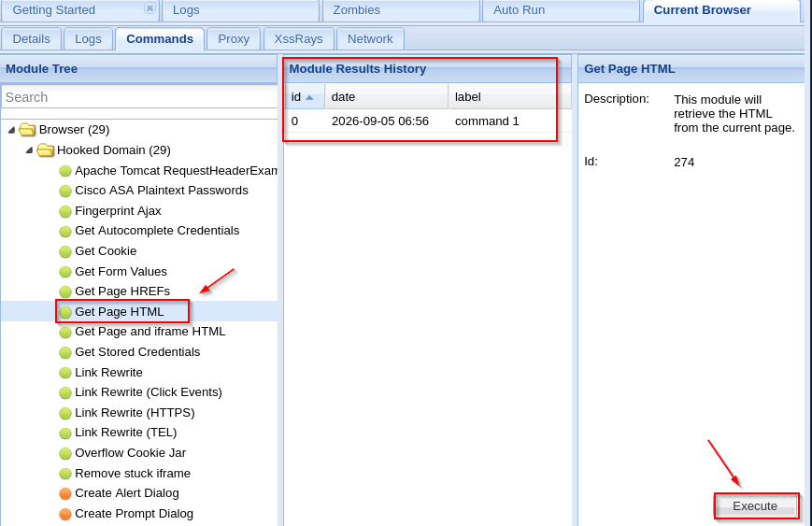
Task: Click green status icon beside Overflow Cookie Jar
Action: tap(65, 453)
